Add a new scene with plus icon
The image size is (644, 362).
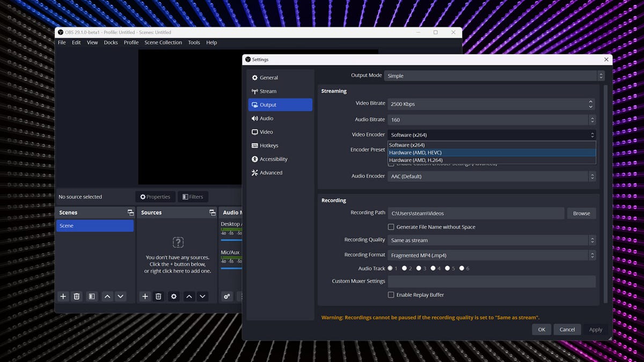pyautogui.click(x=63, y=296)
